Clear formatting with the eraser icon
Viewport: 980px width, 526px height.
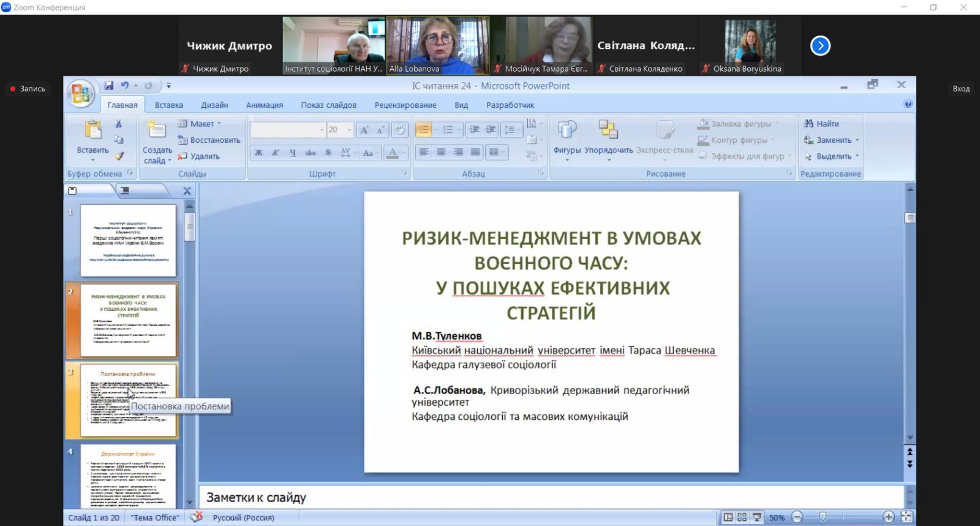point(400,129)
